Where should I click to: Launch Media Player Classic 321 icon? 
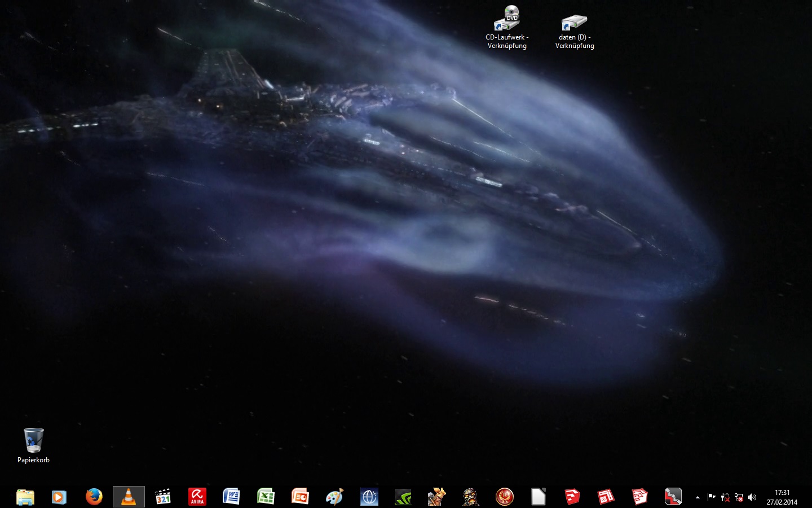163,497
